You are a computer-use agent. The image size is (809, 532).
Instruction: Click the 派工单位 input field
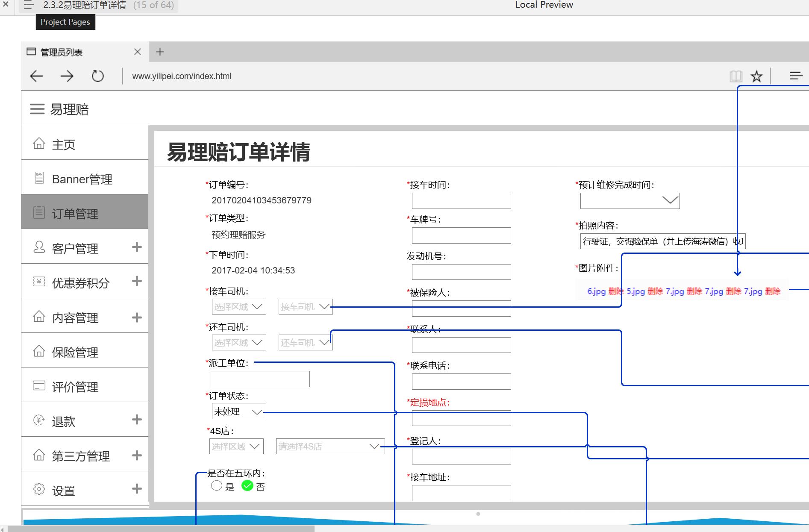tap(260, 379)
